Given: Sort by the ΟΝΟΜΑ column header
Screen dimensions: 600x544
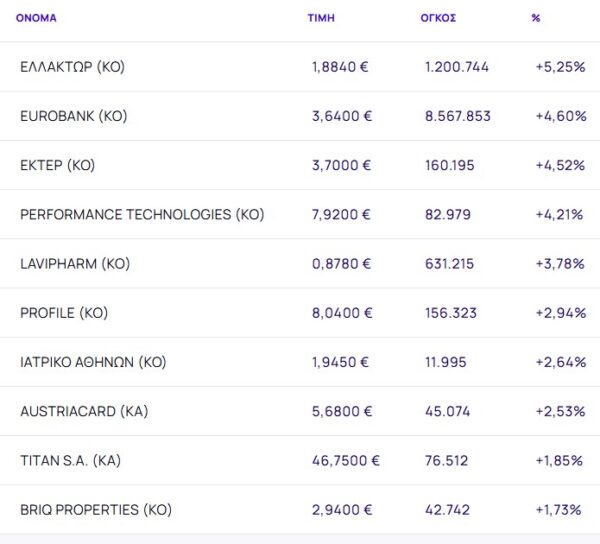Looking at the screenshot, I should pyautogui.click(x=36, y=18).
